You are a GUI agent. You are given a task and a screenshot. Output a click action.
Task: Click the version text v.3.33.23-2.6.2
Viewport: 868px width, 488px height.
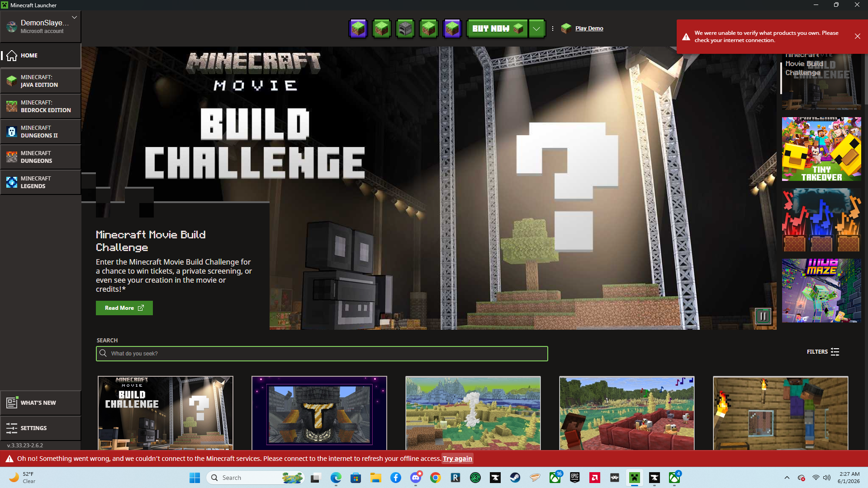(25, 445)
